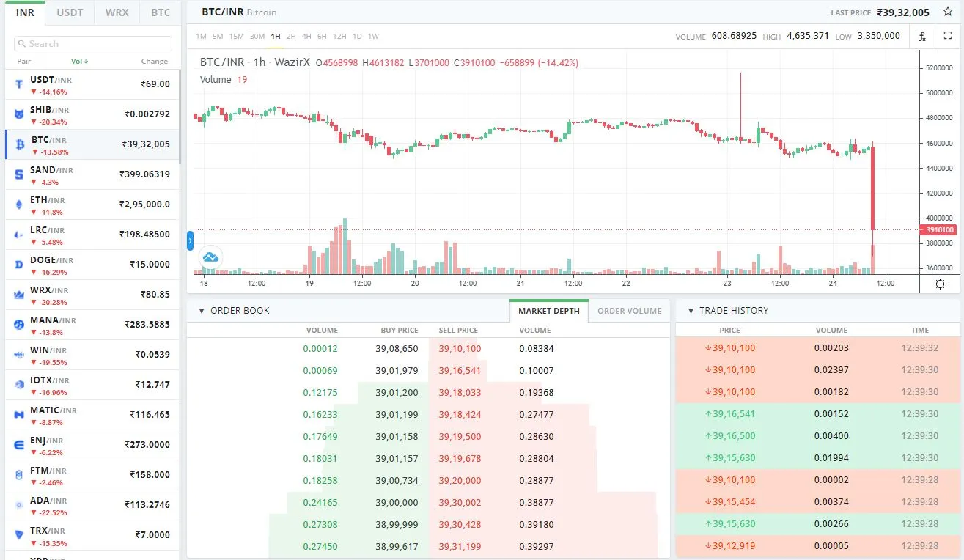This screenshot has height=560, width=964.
Task: Toggle sorting by the Change column
Action: tap(155, 62)
